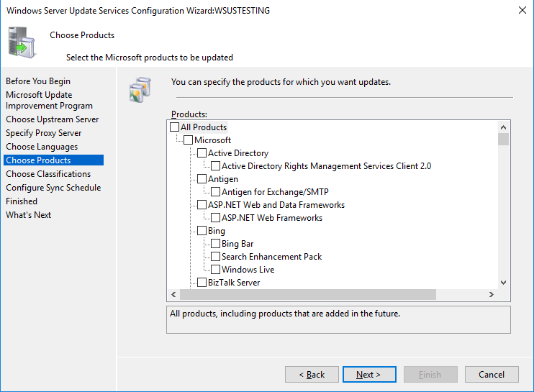Tick Antigen for Exchange/SMTP checkbox

click(215, 191)
